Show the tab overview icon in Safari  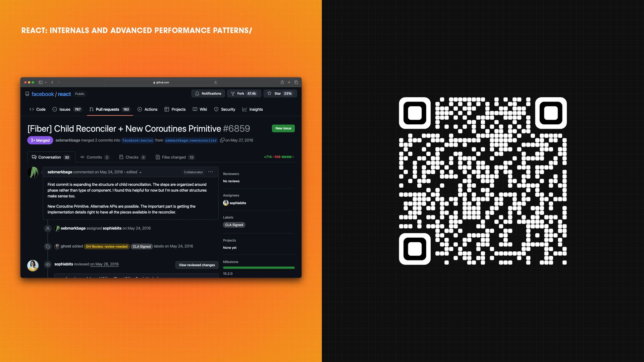tap(296, 82)
